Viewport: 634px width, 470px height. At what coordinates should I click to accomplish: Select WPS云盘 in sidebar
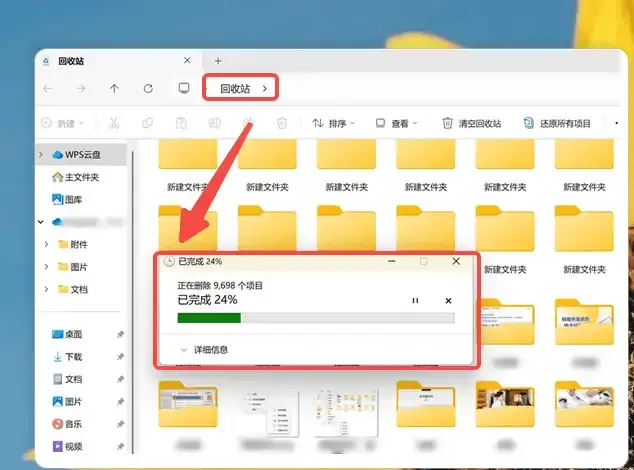pyautogui.click(x=82, y=155)
